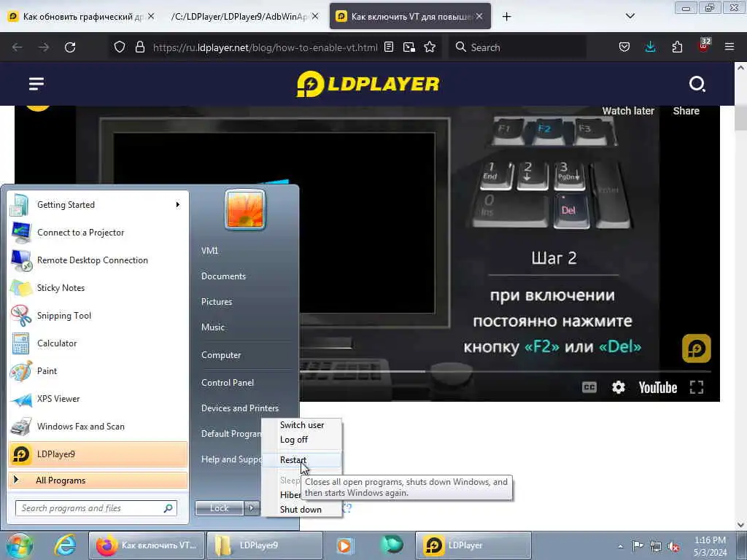Expand All Programs list

[x=98, y=481]
